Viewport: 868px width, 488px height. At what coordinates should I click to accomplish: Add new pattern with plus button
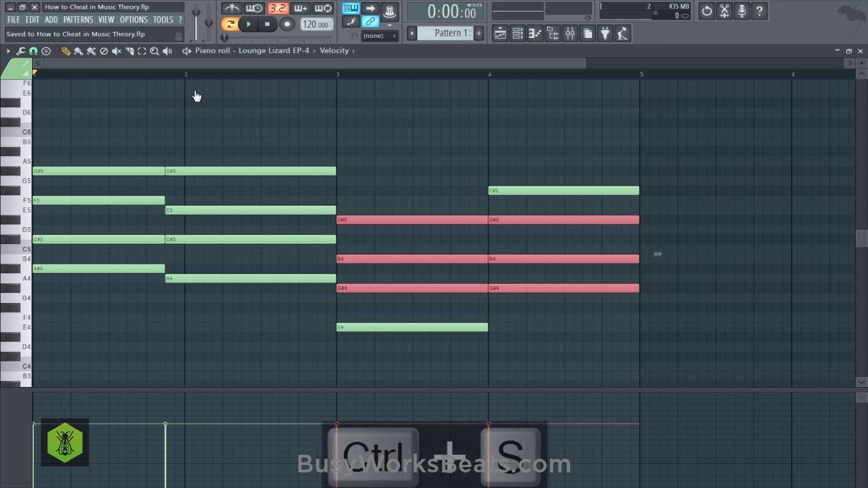click(x=479, y=33)
